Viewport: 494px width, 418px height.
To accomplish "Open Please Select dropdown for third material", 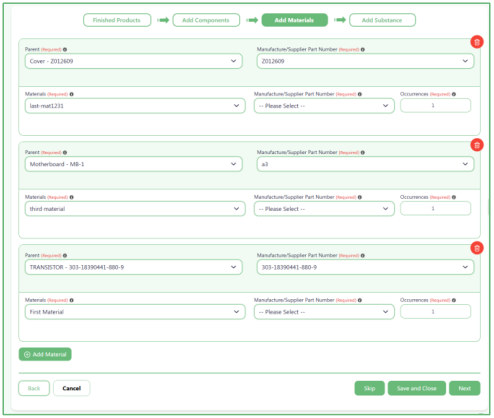I will [x=324, y=209].
